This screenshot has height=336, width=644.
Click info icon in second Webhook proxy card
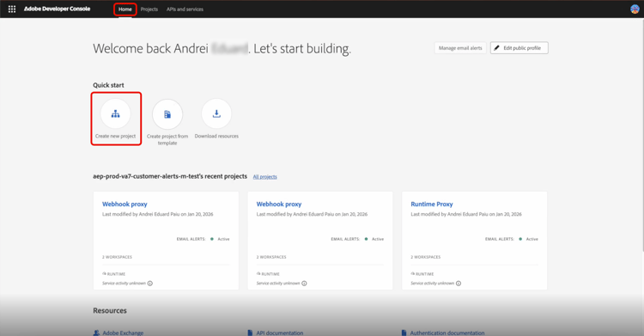(304, 284)
